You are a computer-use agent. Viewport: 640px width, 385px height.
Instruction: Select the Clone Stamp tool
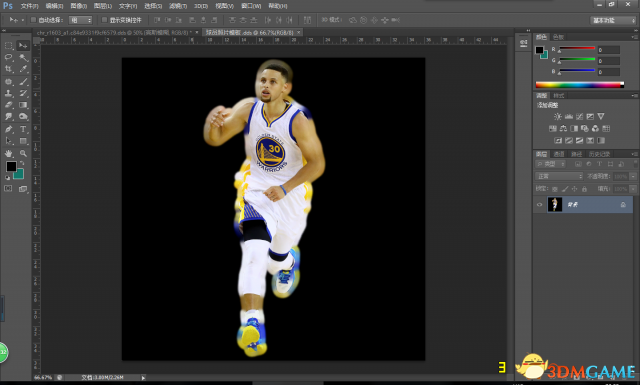(x=9, y=93)
